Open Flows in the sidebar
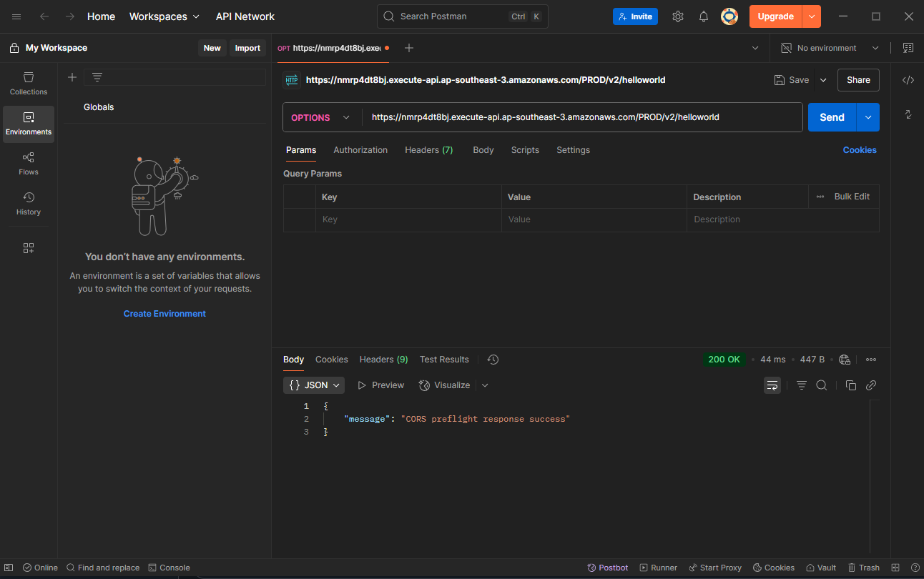 [29, 163]
